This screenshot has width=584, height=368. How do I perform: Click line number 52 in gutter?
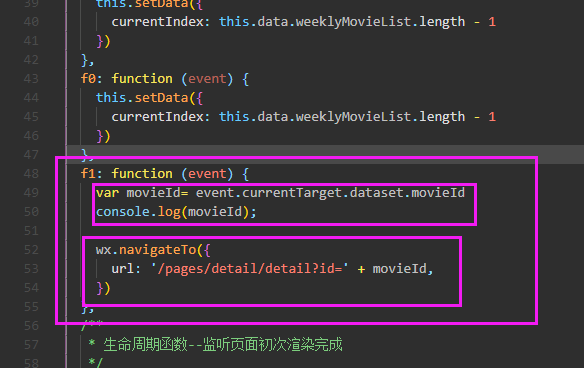[31, 250]
